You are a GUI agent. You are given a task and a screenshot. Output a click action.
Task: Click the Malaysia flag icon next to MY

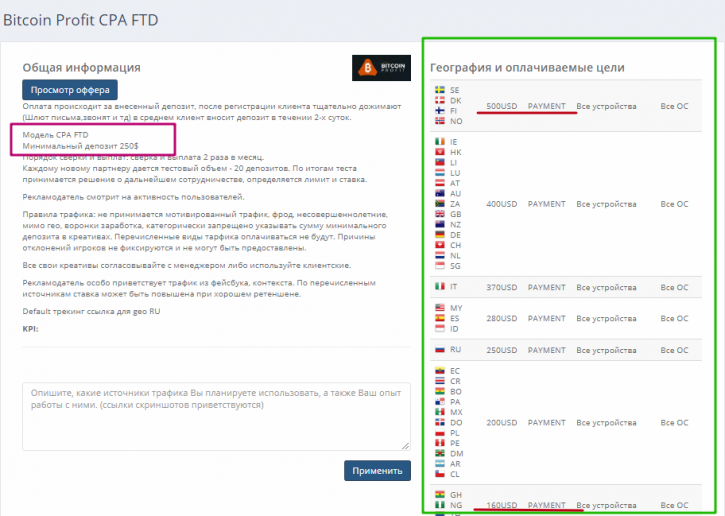[440, 308]
